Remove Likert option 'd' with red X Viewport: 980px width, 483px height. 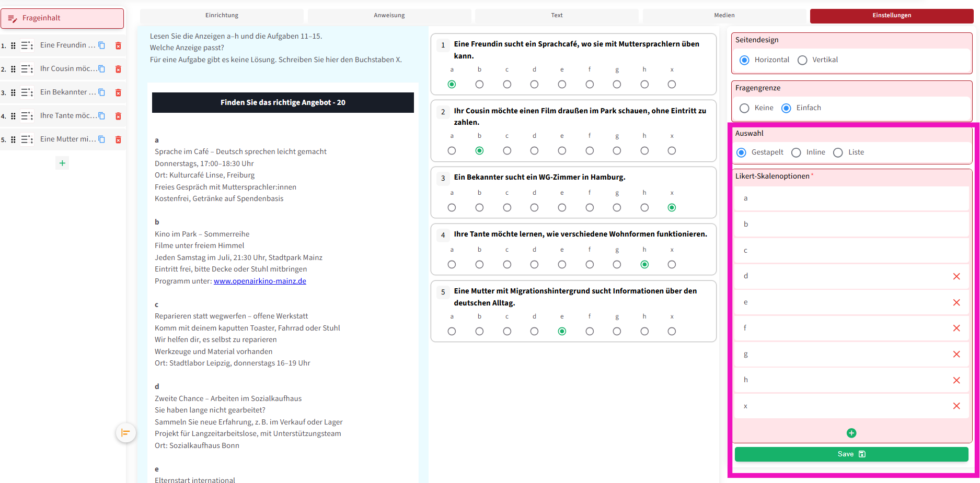(x=956, y=276)
